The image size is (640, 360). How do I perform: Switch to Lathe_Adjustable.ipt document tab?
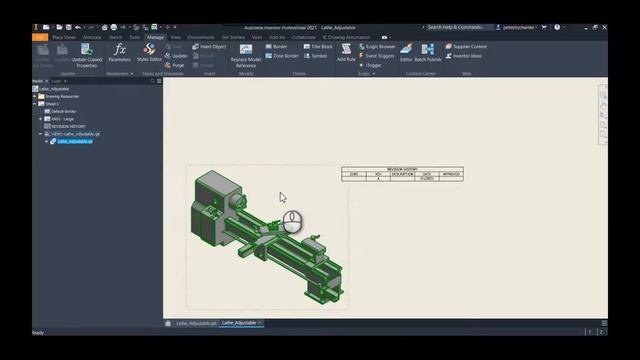pos(196,323)
